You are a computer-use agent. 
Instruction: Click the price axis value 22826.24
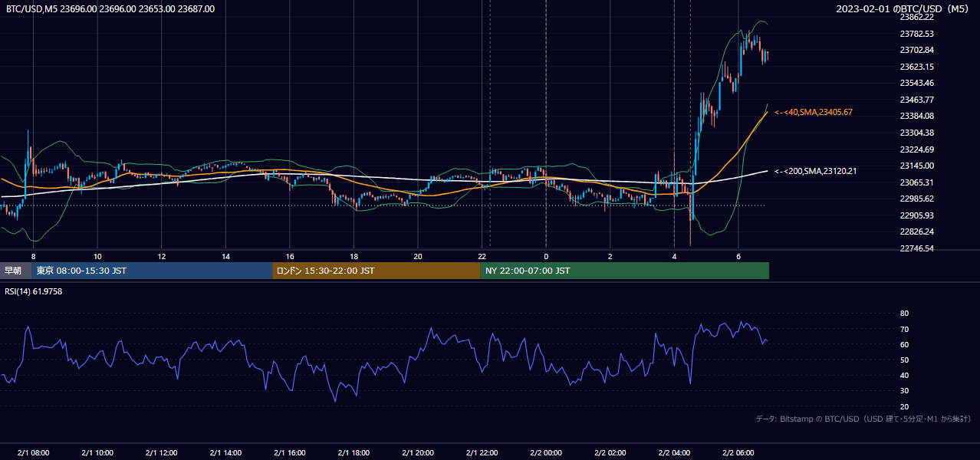click(x=917, y=232)
